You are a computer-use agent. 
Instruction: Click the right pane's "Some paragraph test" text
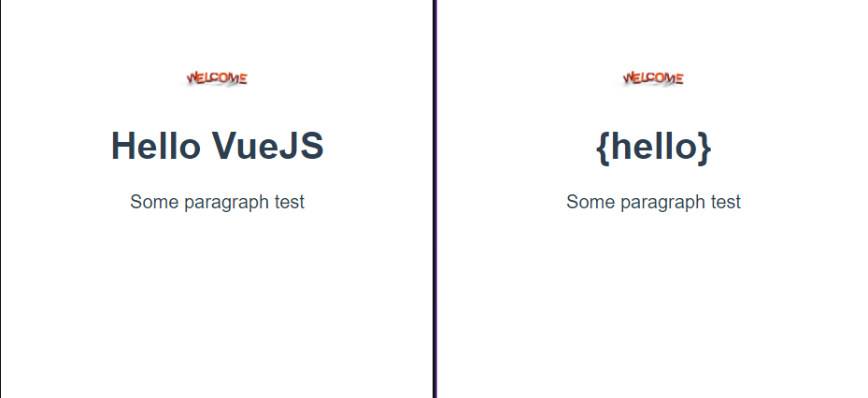coord(653,202)
